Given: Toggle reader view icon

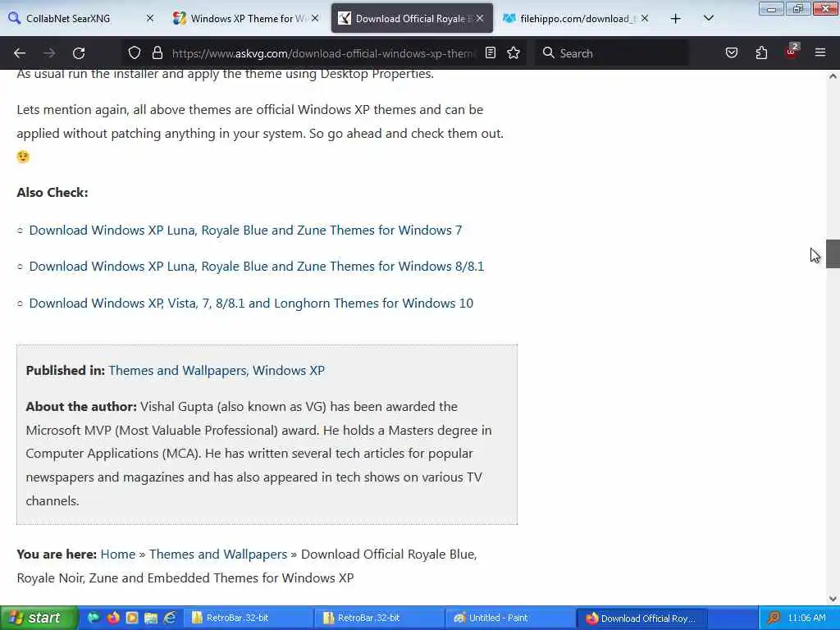Looking at the screenshot, I should click(x=491, y=52).
